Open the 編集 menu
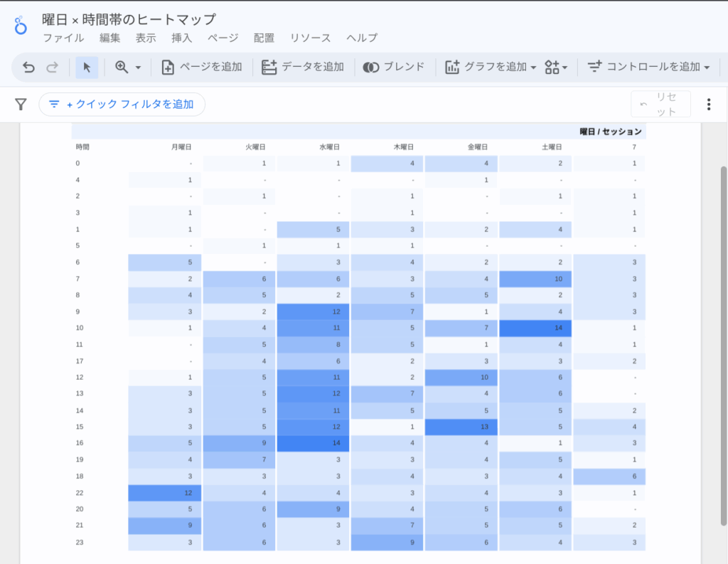The width and height of the screenshot is (728, 564). coord(109,38)
